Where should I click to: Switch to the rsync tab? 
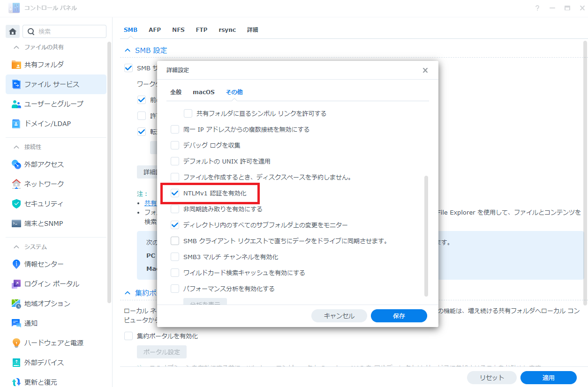pos(227,30)
